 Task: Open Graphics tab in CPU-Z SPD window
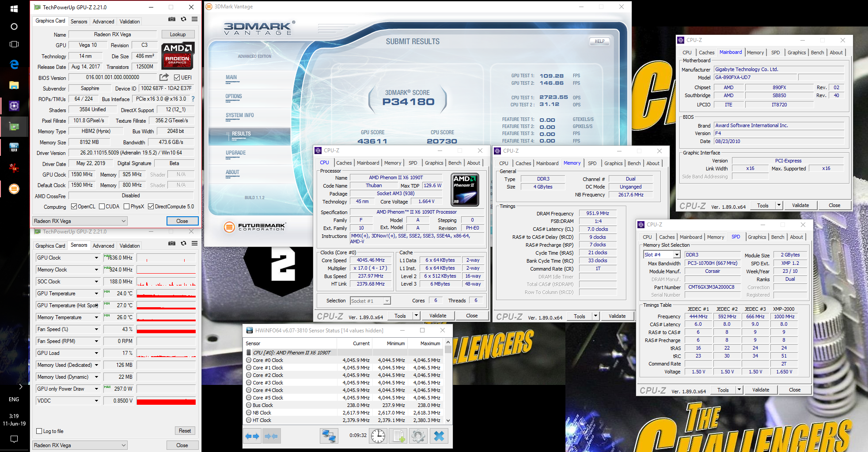click(x=757, y=237)
